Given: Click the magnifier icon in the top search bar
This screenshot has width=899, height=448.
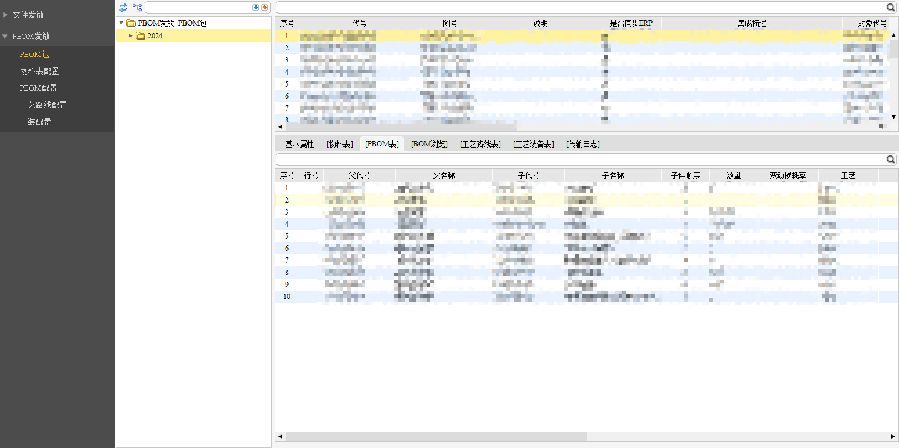Looking at the screenshot, I should (890, 7).
